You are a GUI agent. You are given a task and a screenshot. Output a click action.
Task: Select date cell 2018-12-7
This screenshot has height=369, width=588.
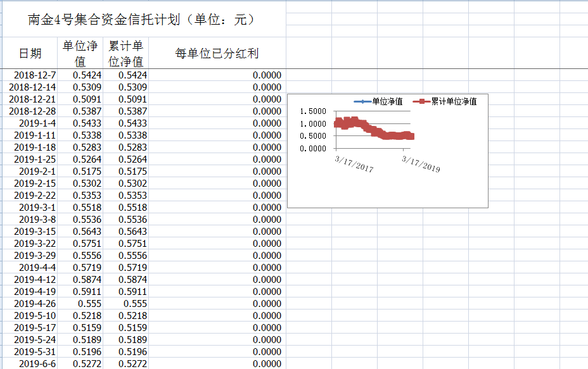30,75
